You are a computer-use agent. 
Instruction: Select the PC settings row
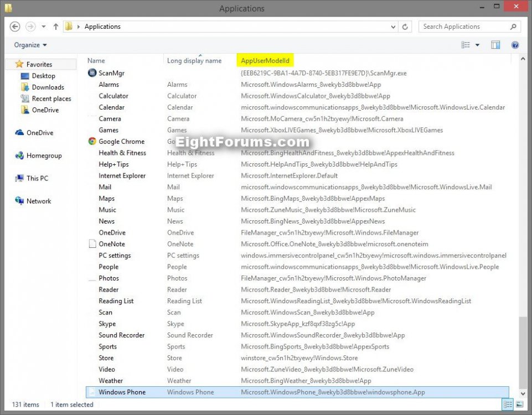(297, 255)
